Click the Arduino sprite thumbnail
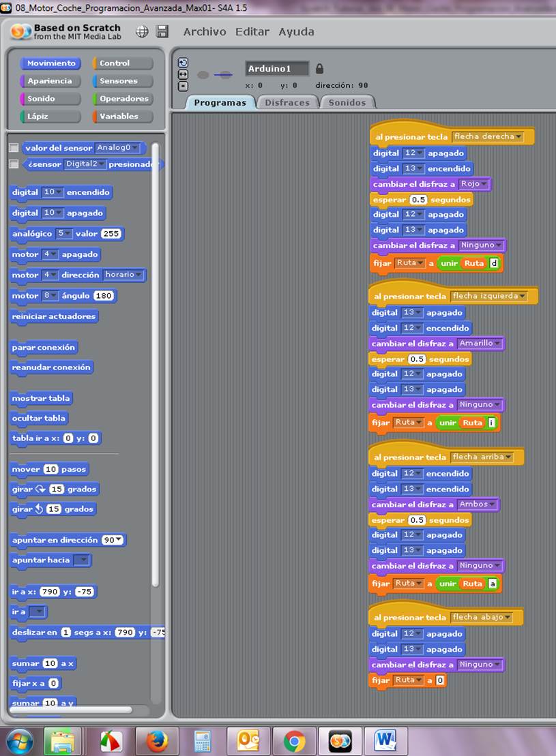 214,75
